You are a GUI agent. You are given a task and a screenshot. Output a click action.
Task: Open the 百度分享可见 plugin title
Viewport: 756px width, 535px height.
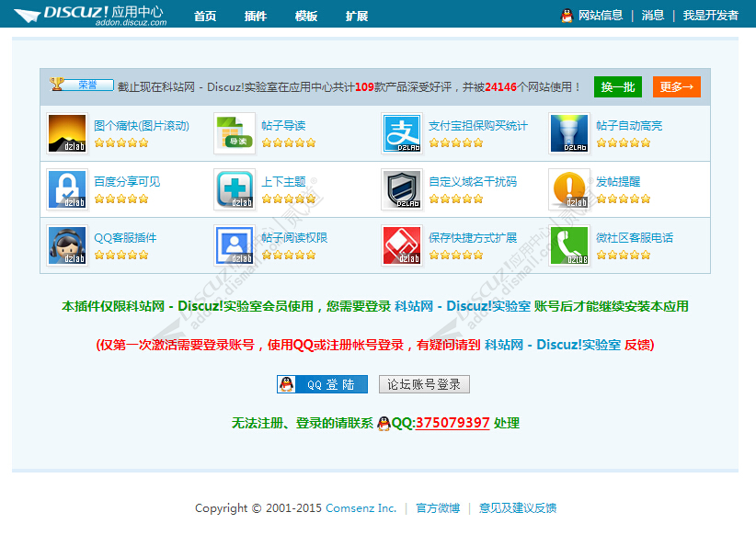127,182
